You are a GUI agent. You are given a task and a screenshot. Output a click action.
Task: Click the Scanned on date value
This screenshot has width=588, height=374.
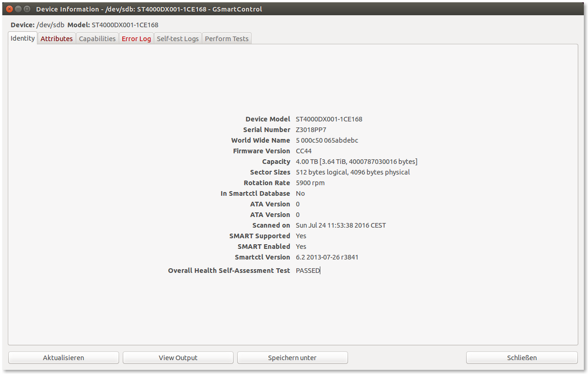341,225
